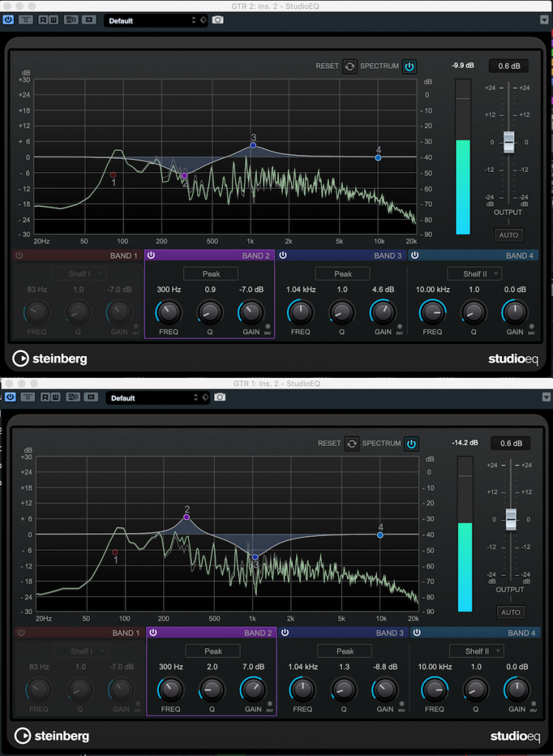Open the top-right functions menu arrow in GTR 1 window
The height and width of the screenshot is (756, 553).
(x=546, y=397)
